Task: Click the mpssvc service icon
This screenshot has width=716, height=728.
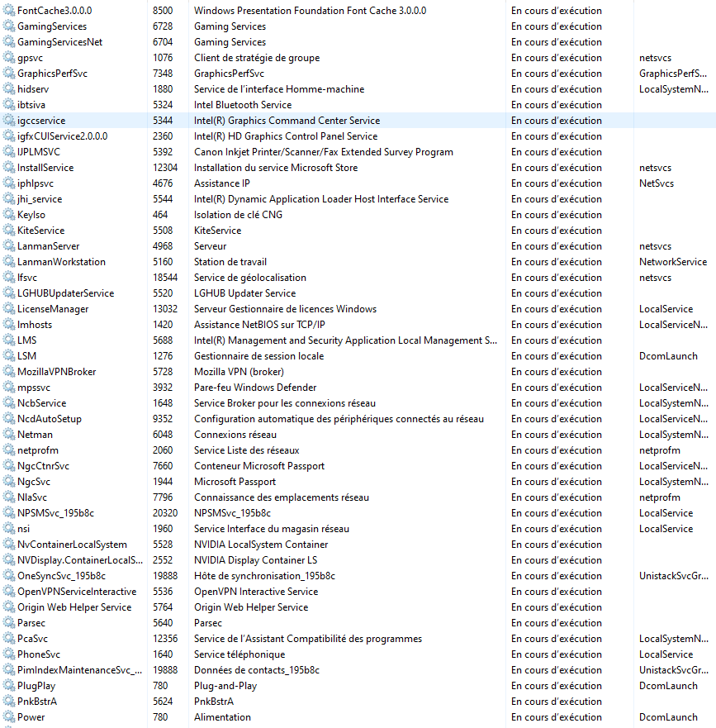Action: click(x=9, y=388)
